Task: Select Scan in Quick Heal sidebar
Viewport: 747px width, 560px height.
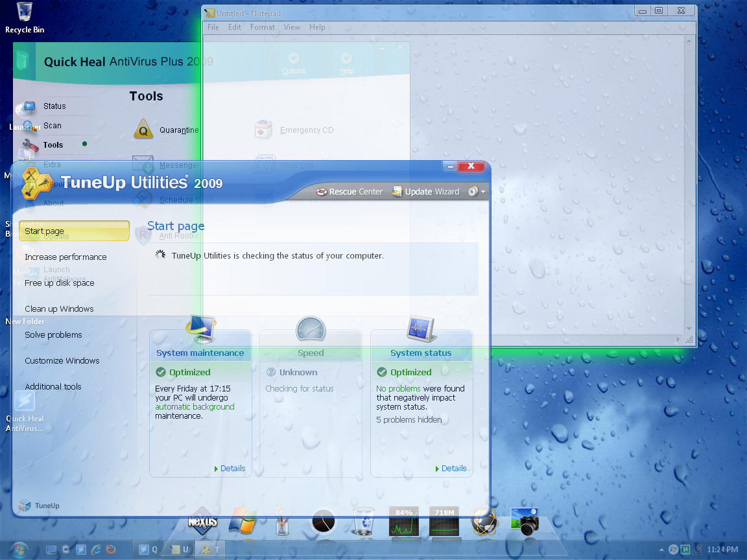Action: click(52, 126)
